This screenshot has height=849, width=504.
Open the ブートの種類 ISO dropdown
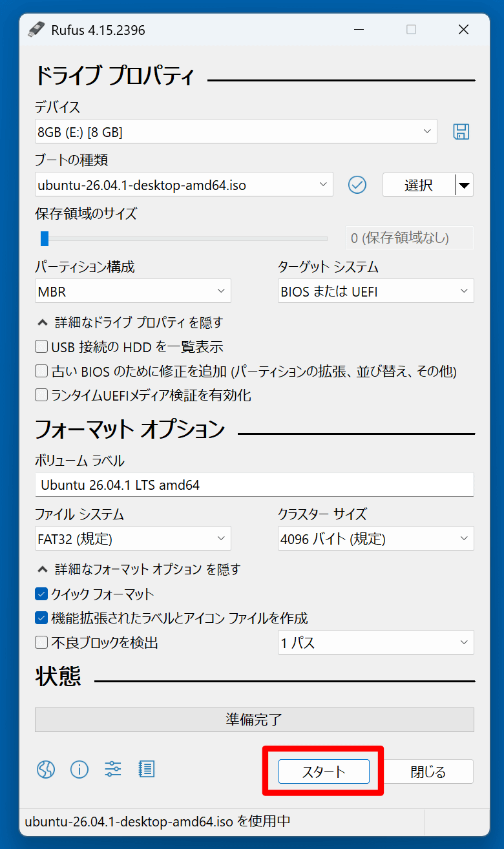click(184, 185)
